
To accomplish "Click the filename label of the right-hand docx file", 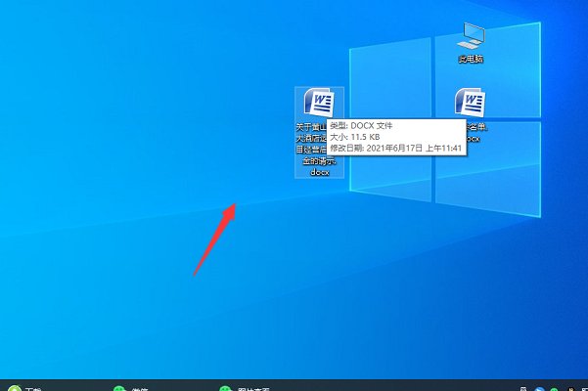I will (x=473, y=132).
